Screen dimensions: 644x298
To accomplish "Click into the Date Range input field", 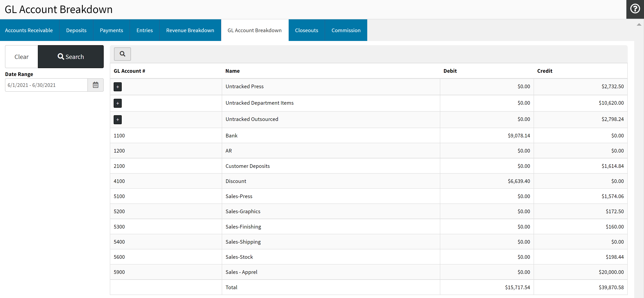I will point(46,85).
